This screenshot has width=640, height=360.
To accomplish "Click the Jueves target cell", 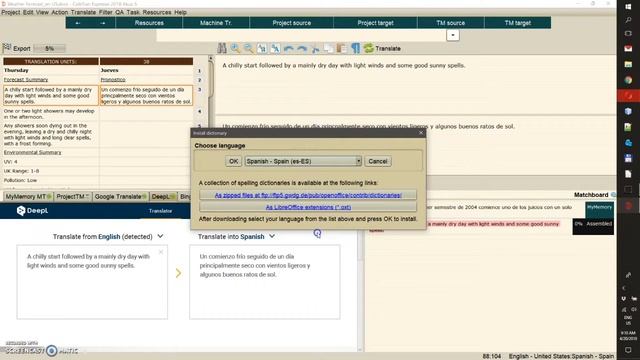I will (x=146, y=70).
